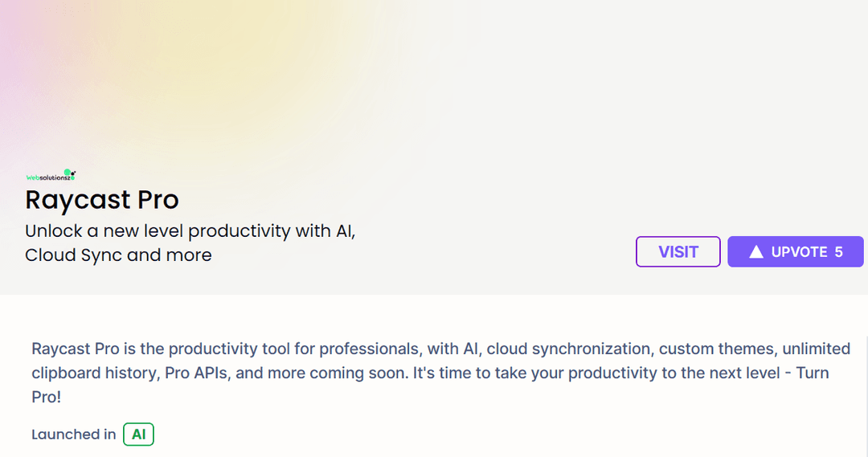
Task: Open the VISIT button link
Action: point(678,251)
